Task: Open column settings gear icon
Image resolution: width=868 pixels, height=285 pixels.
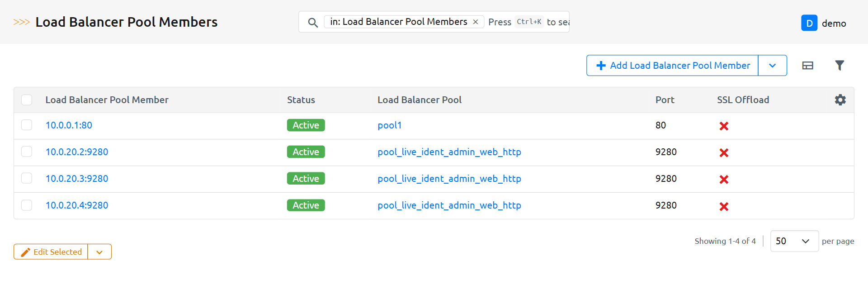Action: point(840,100)
